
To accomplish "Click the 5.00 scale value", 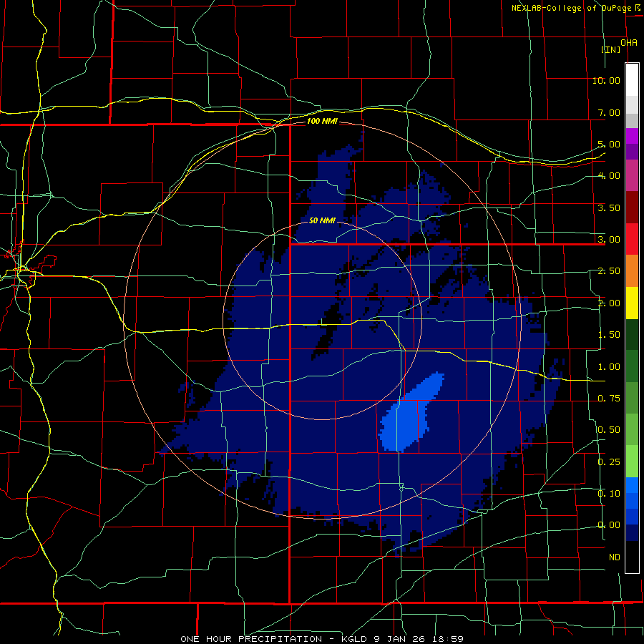I will pyautogui.click(x=609, y=144).
